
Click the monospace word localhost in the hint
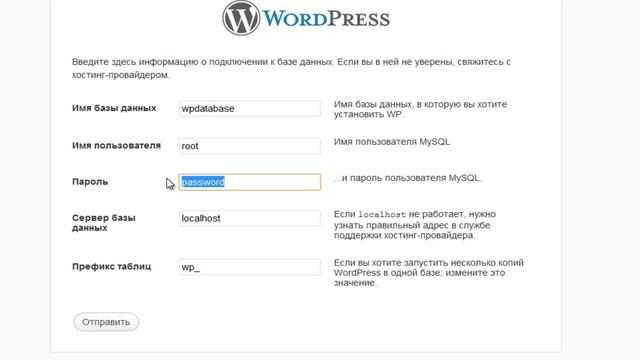[382, 215]
